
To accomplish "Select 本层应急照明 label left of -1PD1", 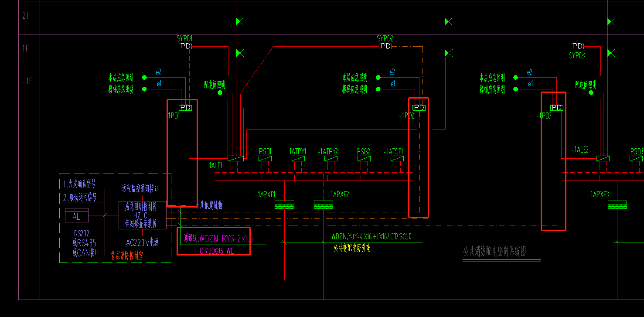I will [121, 78].
